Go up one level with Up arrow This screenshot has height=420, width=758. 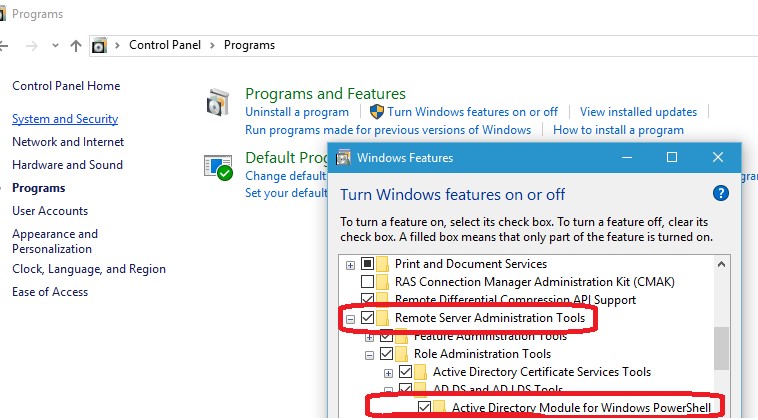[75, 46]
